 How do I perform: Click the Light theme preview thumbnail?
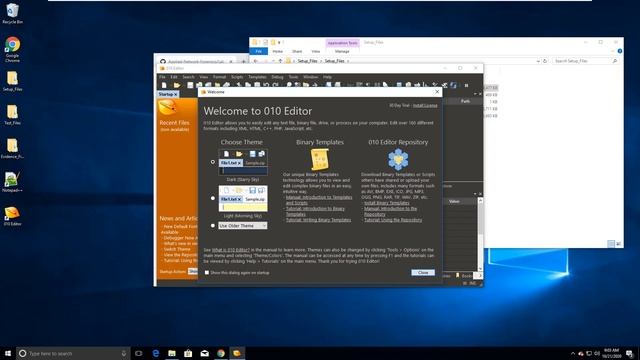(243, 198)
